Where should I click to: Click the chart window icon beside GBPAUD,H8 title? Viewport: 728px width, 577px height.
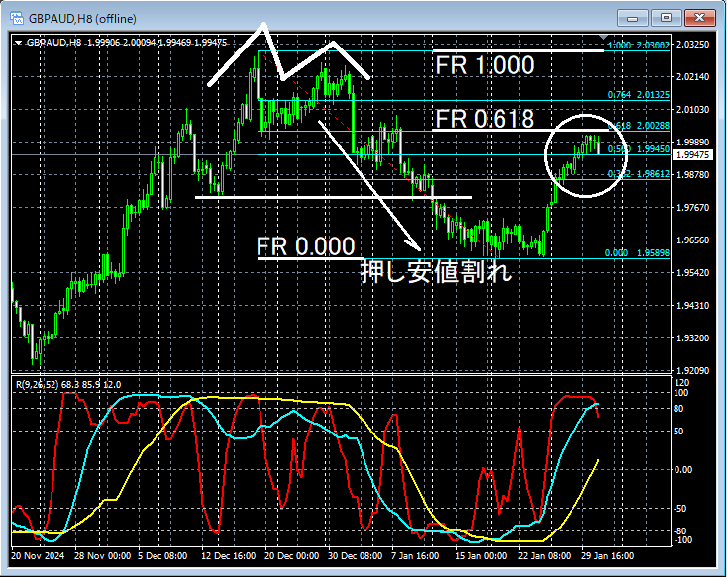(x=17, y=18)
